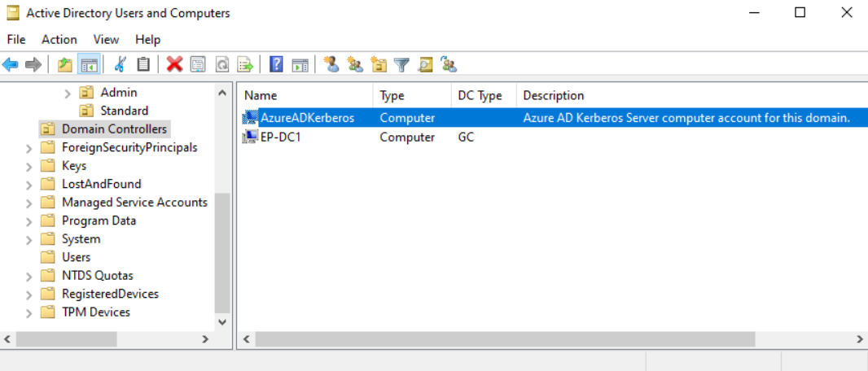Expand Managed Service Accounts node

[x=28, y=203]
